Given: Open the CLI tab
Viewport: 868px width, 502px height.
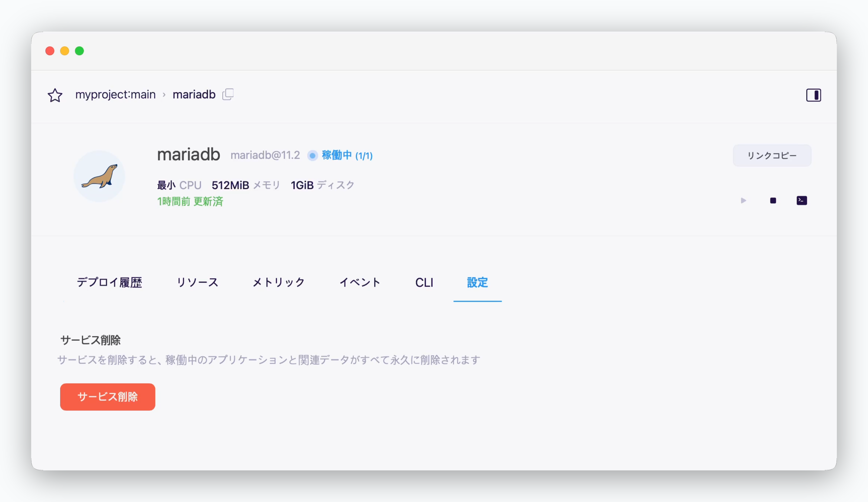Looking at the screenshot, I should (x=424, y=282).
